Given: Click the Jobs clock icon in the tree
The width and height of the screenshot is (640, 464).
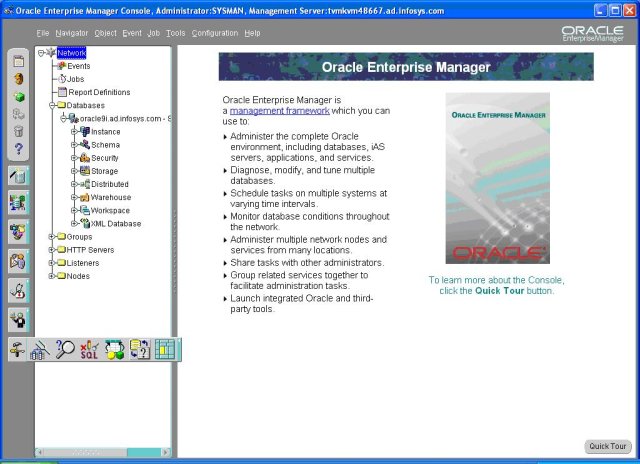Looking at the screenshot, I should [62, 79].
